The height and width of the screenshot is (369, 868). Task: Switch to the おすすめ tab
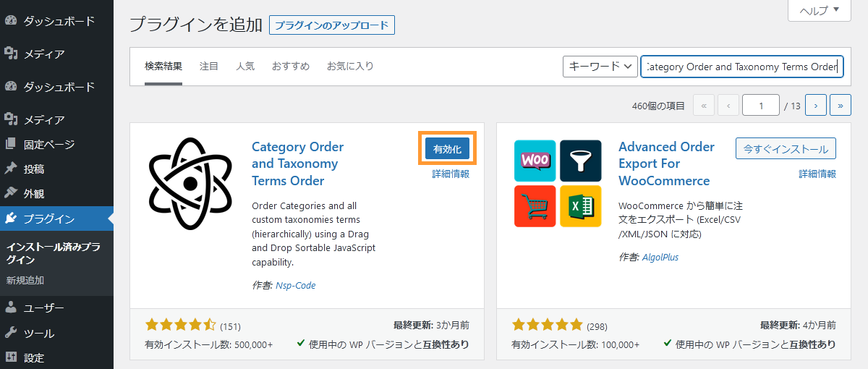(x=291, y=66)
